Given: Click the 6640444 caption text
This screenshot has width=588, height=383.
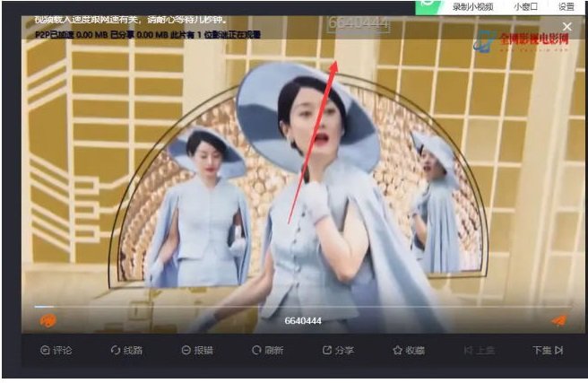Looking at the screenshot, I should point(303,321).
